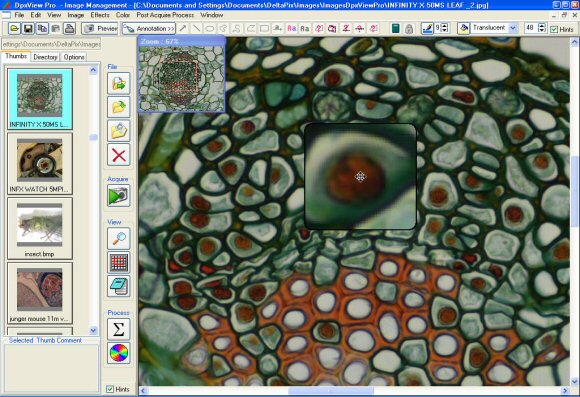Click the paint bucket fill icon
Viewport: 580px width, 397px height.
click(463, 28)
